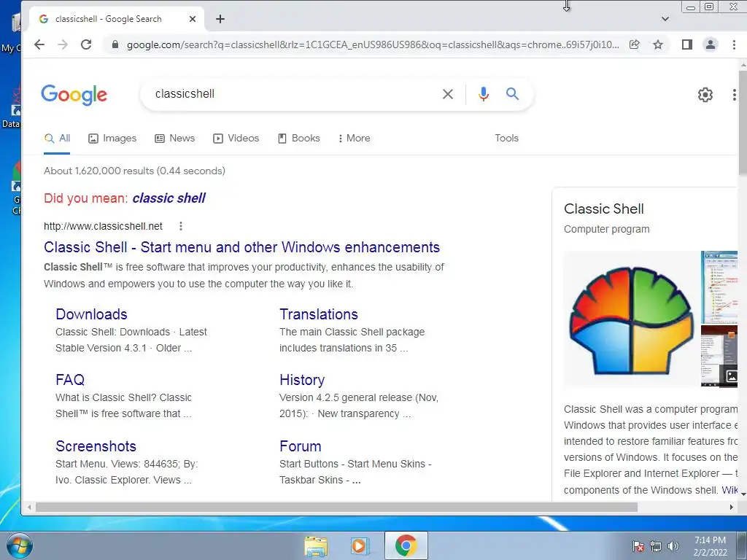Open the Forum sitelink
The width and height of the screenshot is (747, 560).
click(x=300, y=446)
